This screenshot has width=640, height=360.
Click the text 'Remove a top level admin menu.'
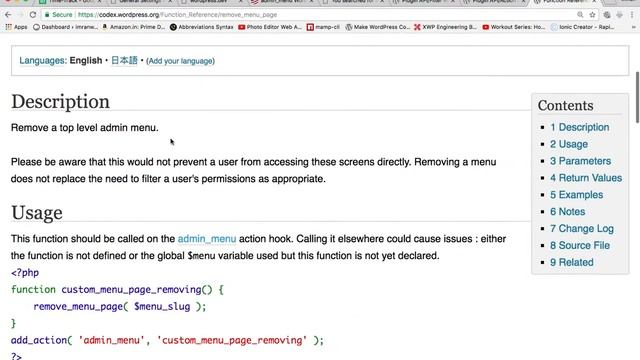click(84, 128)
